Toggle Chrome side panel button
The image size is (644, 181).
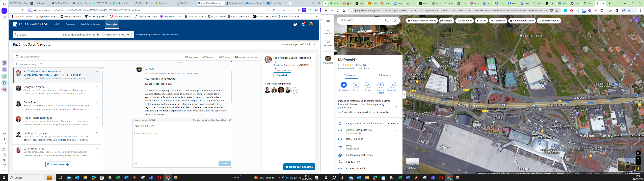tap(617, 11)
